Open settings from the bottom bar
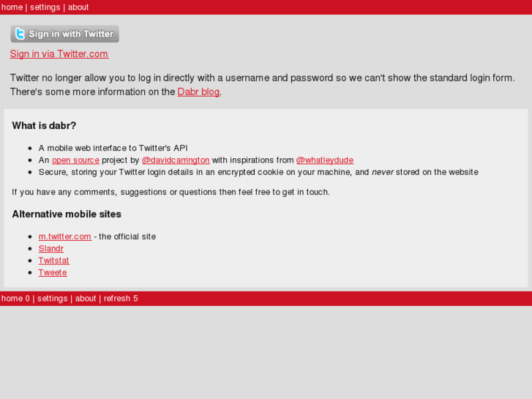This screenshot has height=399, width=532. pyautogui.click(x=52, y=299)
